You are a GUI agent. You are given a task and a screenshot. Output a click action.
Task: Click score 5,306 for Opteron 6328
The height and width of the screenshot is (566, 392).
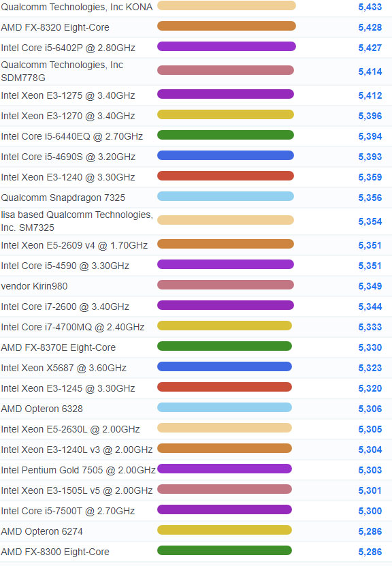pyautogui.click(x=370, y=409)
